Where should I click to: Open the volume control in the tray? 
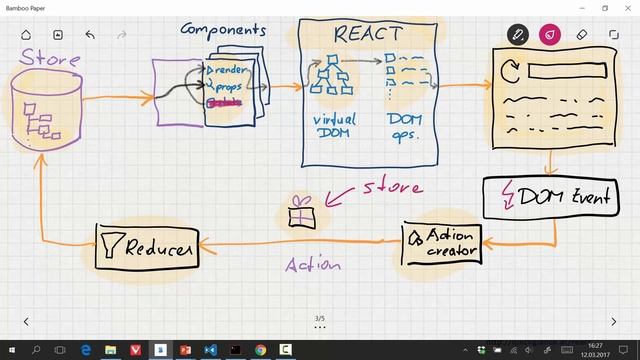529,350
